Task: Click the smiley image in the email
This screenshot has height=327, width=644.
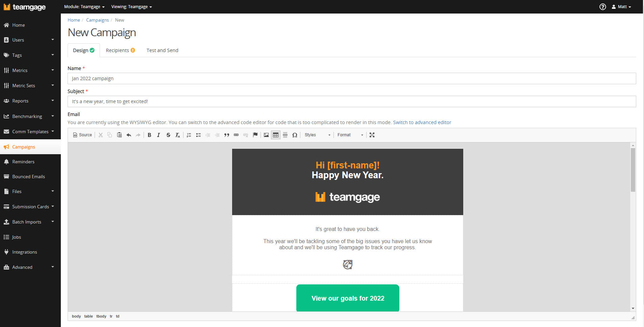Action: pyautogui.click(x=348, y=264)
